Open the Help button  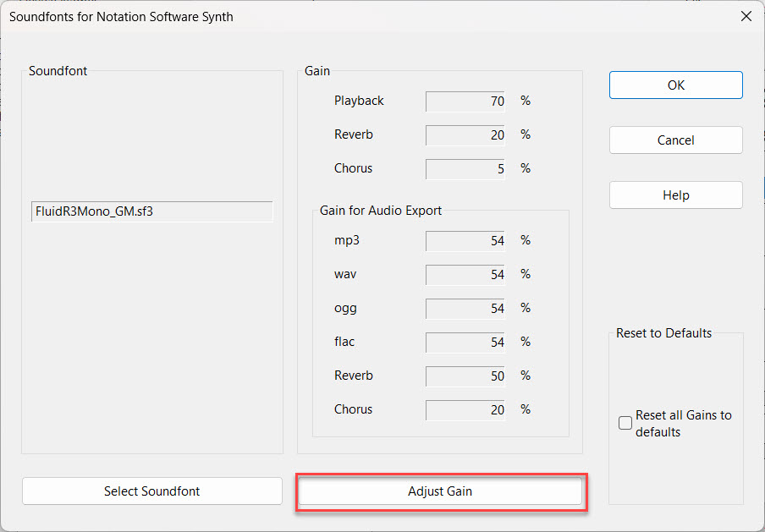675,195
